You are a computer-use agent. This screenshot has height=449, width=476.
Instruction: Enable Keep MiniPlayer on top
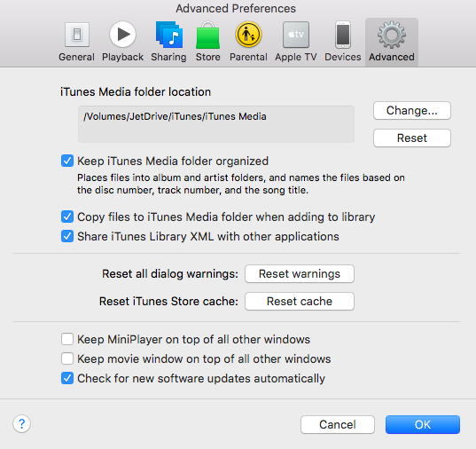[x=67, y=339]
